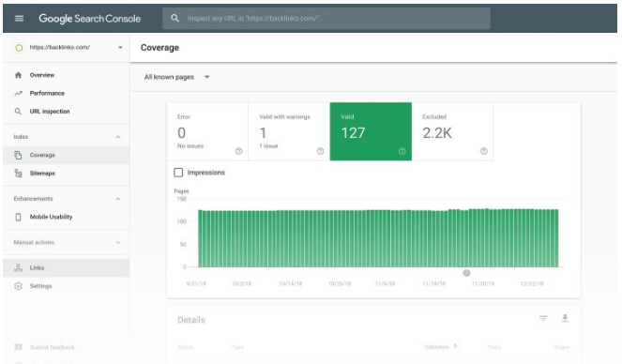Open Performance report in sidebar
Screen dimensions: 622x364
click(67, 93)
